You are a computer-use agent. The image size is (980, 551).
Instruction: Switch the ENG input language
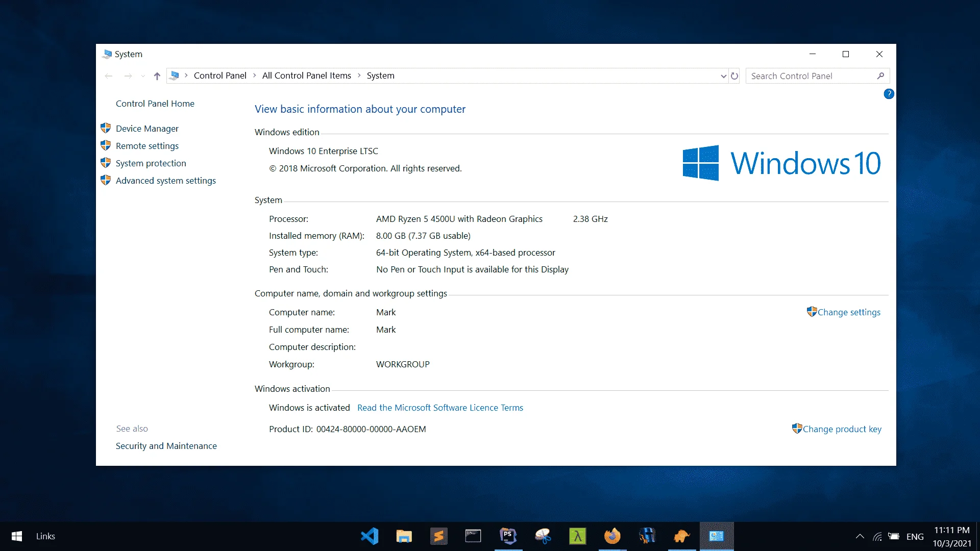(x=915, y=537)
